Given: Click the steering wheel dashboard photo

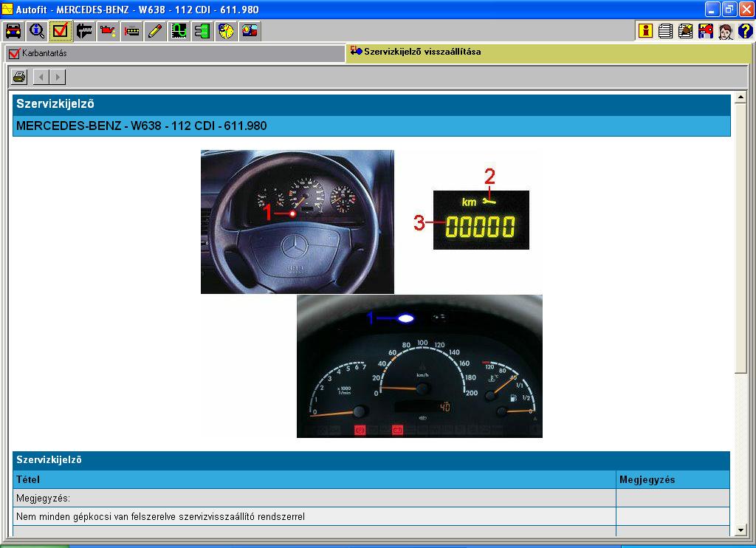Looking at the screenshot, I should point(298,222).
